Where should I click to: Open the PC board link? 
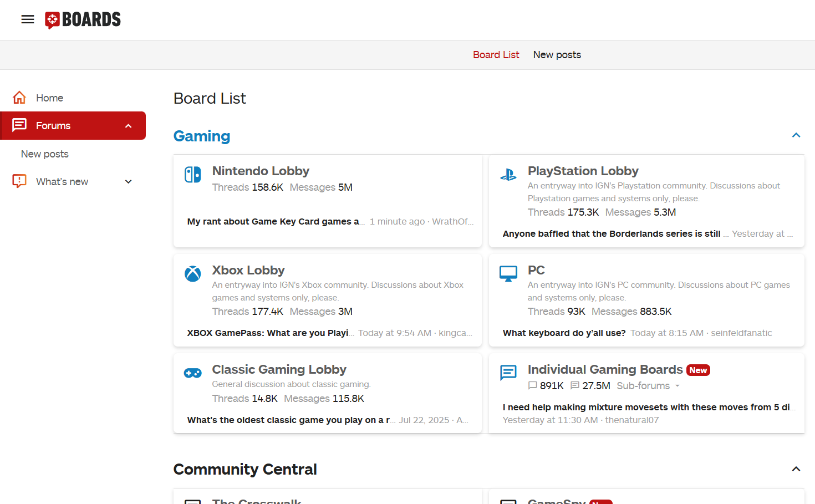pyautogui.click(x=536, y=270)
